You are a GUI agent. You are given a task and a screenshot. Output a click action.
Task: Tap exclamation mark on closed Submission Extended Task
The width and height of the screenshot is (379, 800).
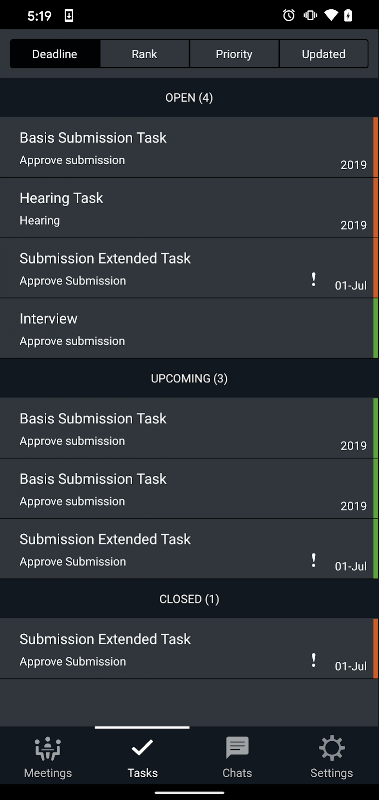point(314,660)
